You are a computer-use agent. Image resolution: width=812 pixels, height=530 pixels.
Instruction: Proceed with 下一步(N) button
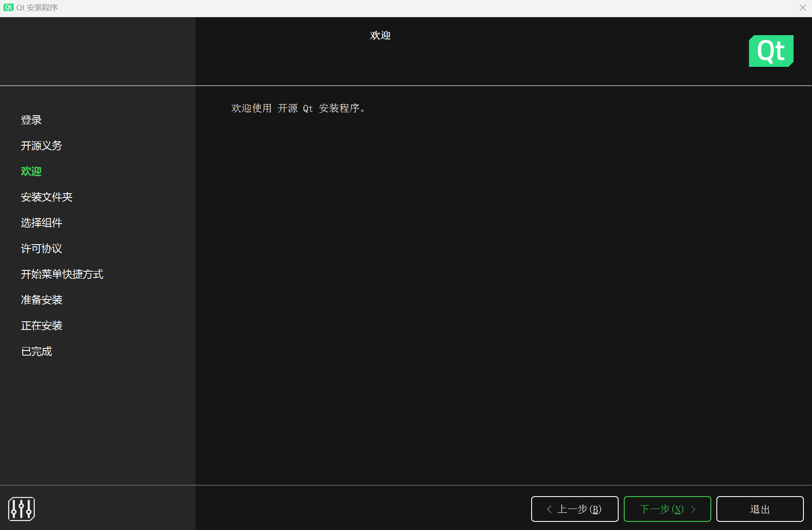[x=667, y=509]
